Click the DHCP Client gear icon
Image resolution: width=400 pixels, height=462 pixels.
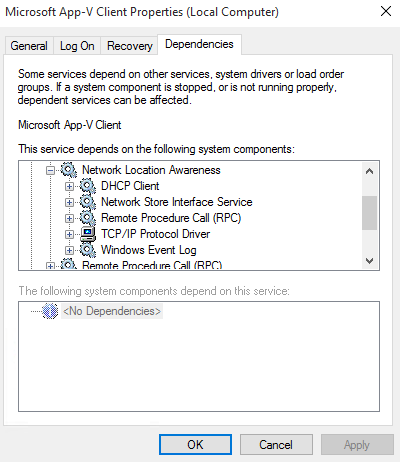pos(88,186)
